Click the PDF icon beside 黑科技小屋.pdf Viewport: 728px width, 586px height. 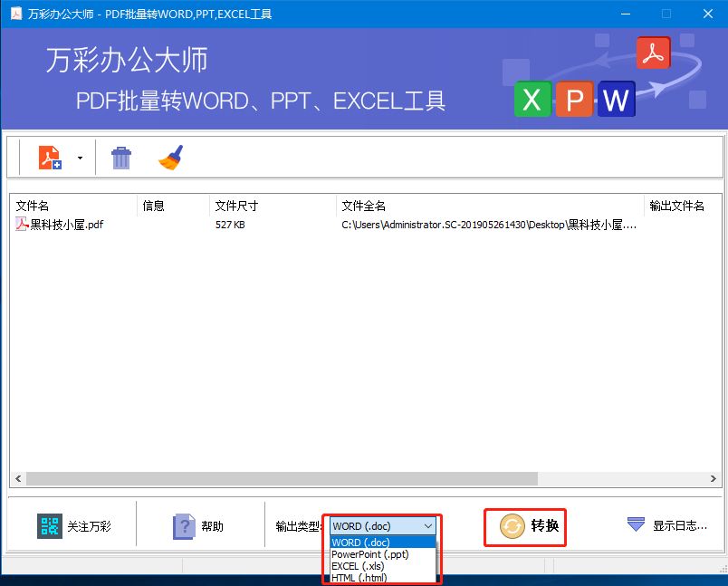pos(22,225)
